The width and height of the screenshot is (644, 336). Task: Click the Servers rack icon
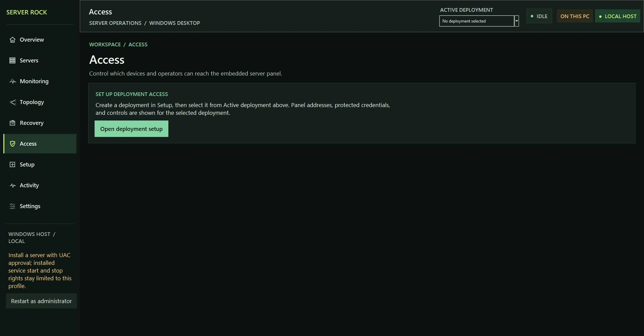[12, 60]
